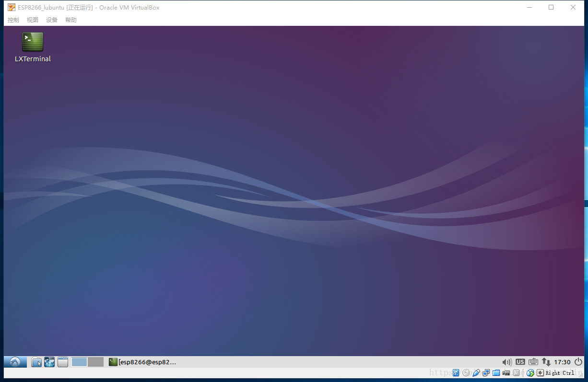Click the VirtualBox optical disc status icon
Screen dimensions: 588x382
466,372
